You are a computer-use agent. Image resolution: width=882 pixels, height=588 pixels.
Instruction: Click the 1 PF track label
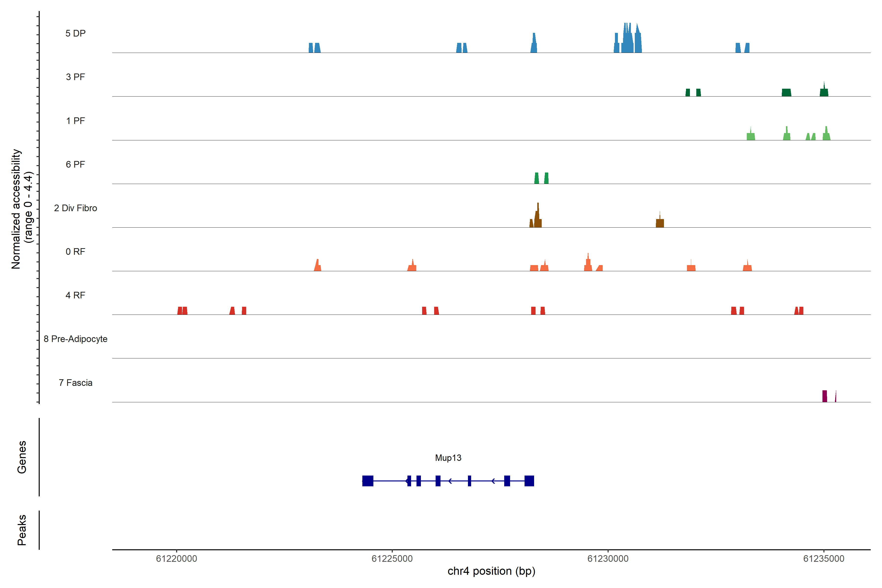tap(75, 121)
